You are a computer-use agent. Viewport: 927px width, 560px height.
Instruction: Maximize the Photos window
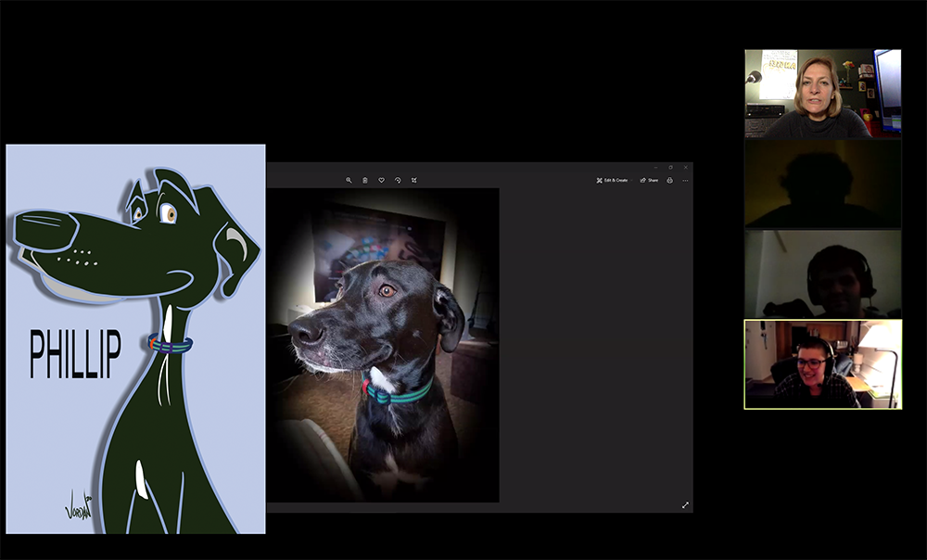coord(671,168)
